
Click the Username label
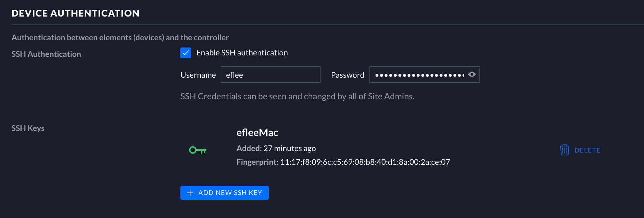click(198, 75)
